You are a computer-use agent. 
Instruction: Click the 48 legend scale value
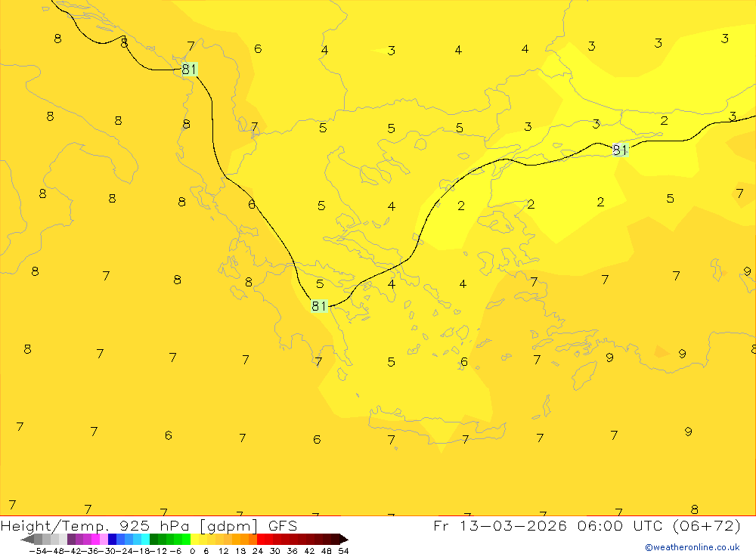point(327,551)
